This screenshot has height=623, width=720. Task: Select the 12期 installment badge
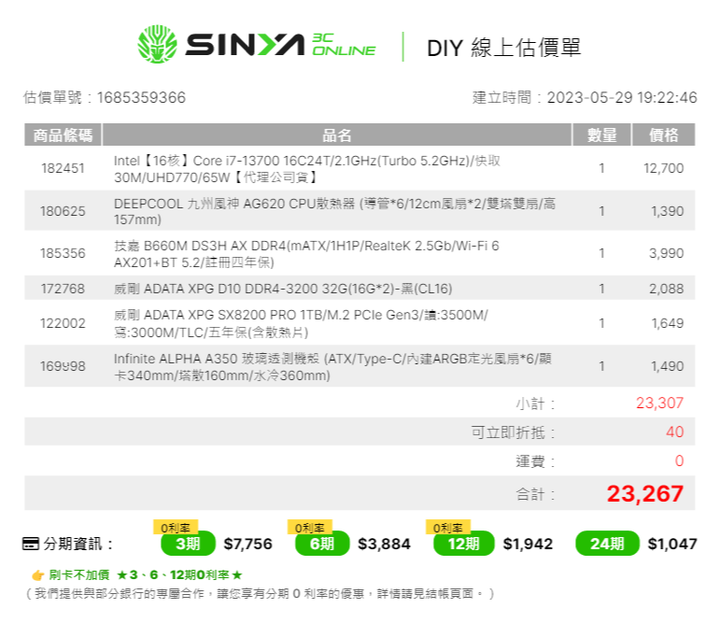point(464,544)
